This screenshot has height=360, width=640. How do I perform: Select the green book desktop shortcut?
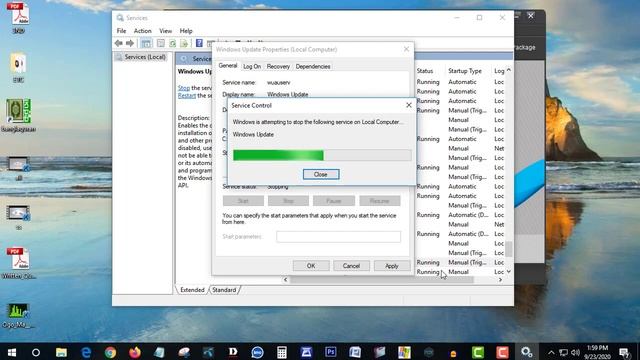tap(18, 115)
